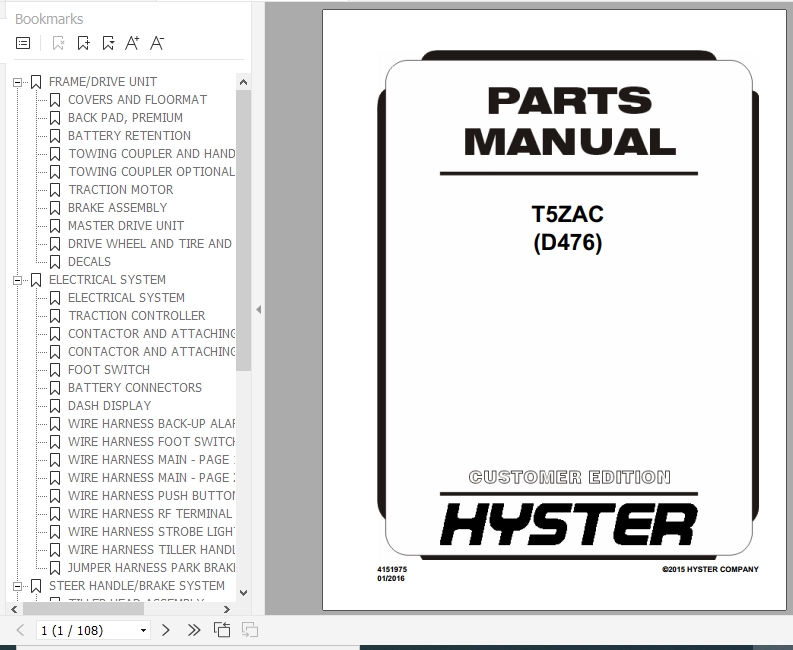This screenshot has width=793, height=650.
Task: Open the TOWING COUPLER AND HAND bookmark
Action: click(152, 154)
